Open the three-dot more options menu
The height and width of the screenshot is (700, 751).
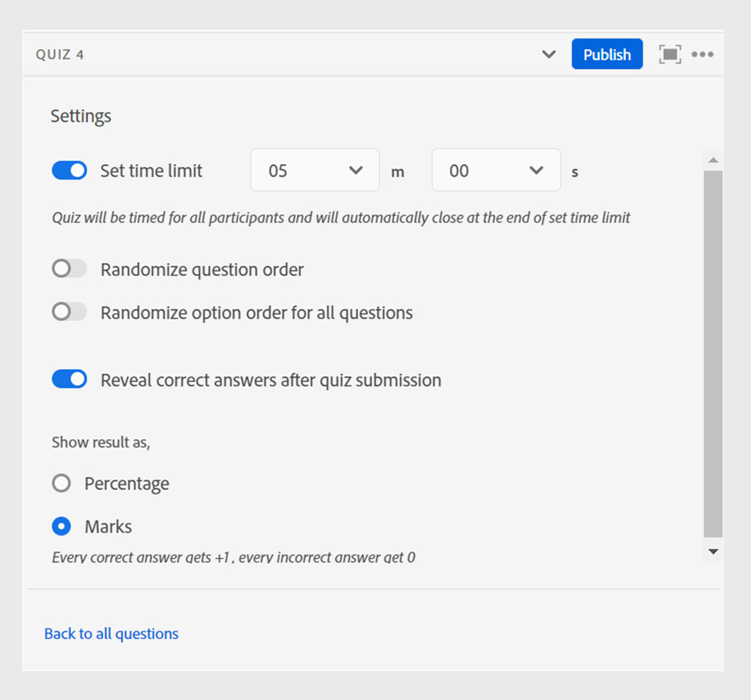[x=702, y=54]
